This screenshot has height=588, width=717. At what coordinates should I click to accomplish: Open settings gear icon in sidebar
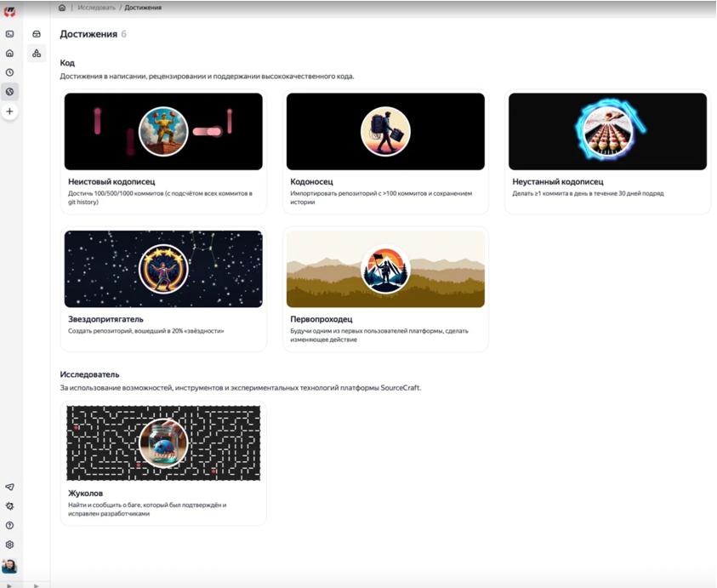pyautogui.click(x=9, y=545)
